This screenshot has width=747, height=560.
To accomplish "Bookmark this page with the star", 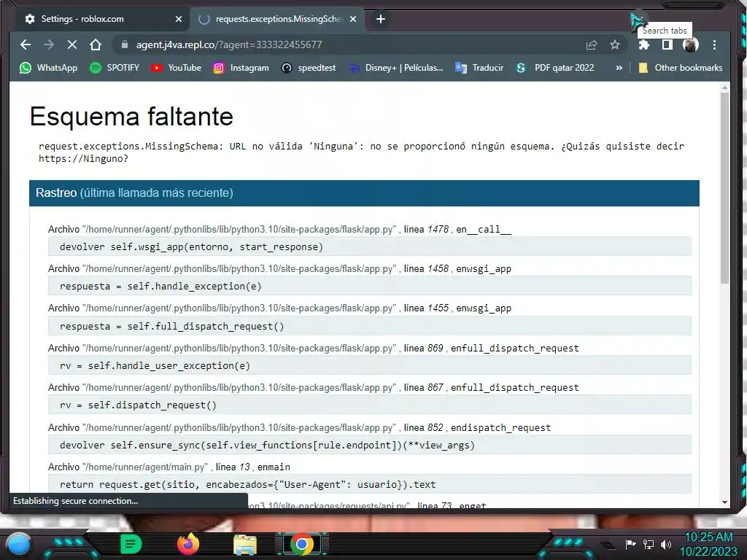I will [615, 44].
